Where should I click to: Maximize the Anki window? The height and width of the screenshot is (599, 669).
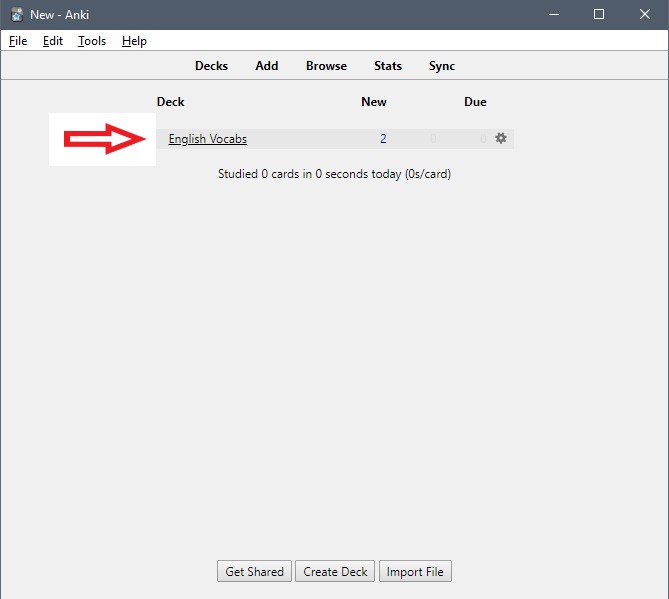[599, 15]
